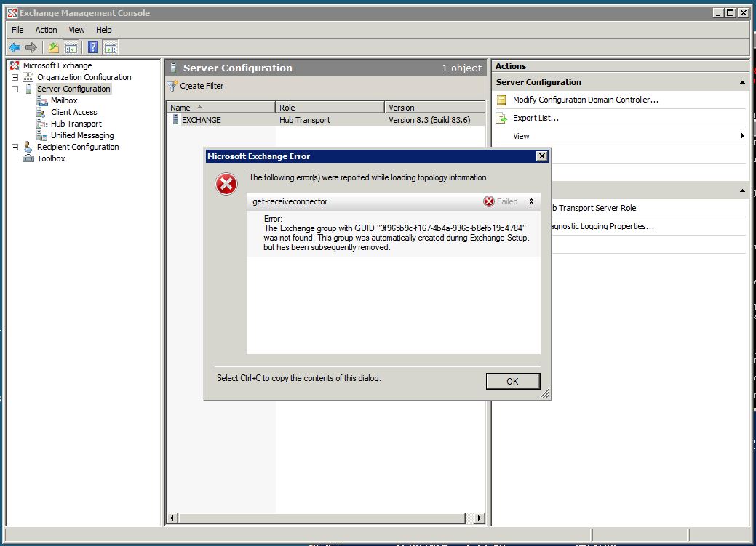756x546 pixels.
Task: Open the View menu in menu bar
Action: click(x=76, y=30)
